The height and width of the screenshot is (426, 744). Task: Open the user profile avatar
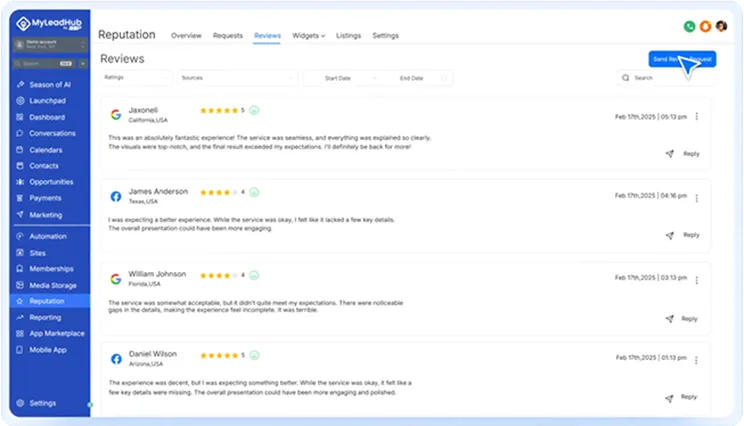[x=722, y=26]
